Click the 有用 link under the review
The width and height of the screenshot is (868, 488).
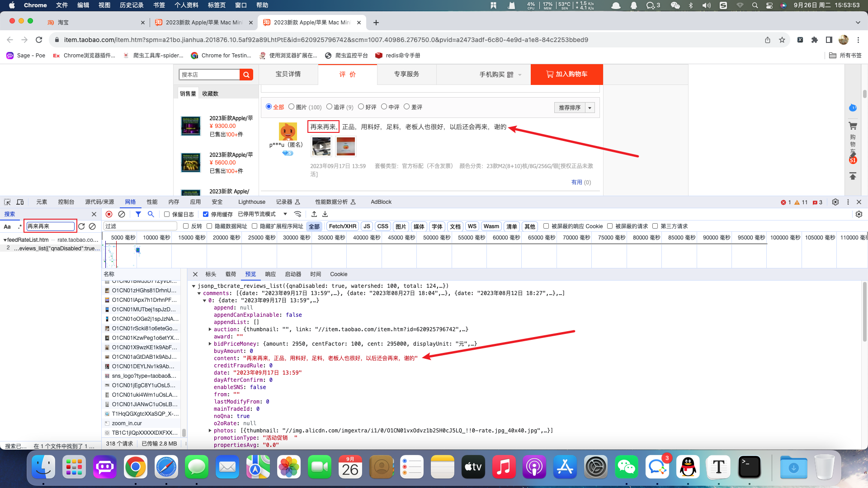(576, 182)
